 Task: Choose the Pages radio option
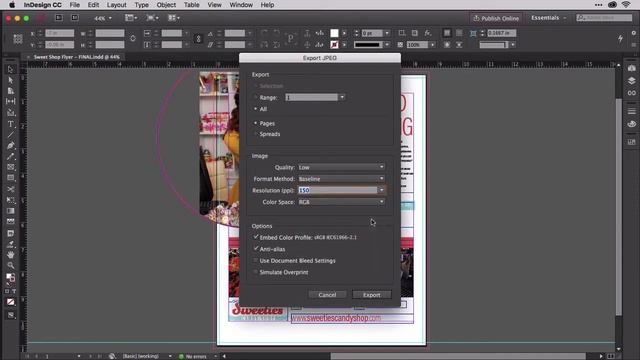[256, 123]
